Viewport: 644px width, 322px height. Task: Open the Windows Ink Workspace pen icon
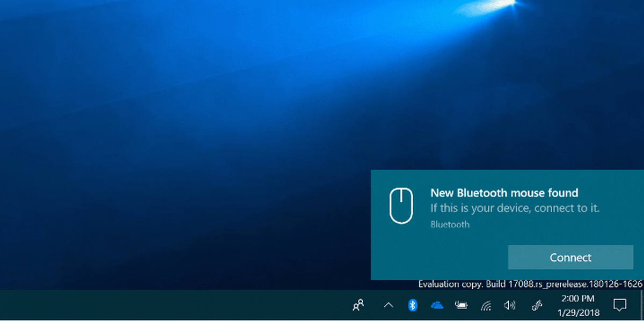click(x=536, y=305)
